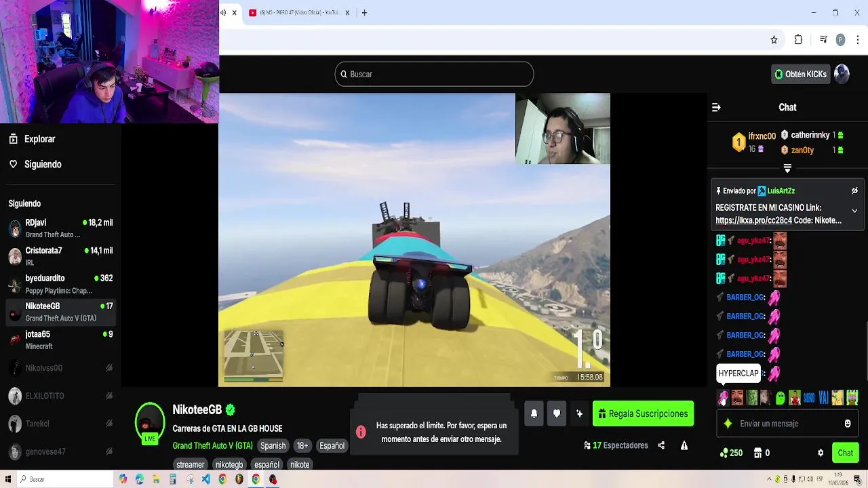
Task: Hide the pinned message with eye-slash icon
Action: pyautogui.click(x=854, y=191)
